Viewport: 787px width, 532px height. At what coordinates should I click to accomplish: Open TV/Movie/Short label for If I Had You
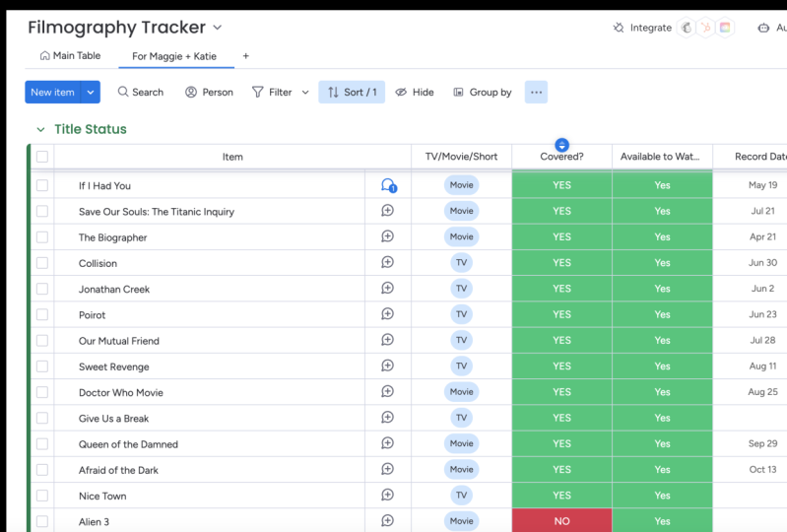tap(461, 184)
